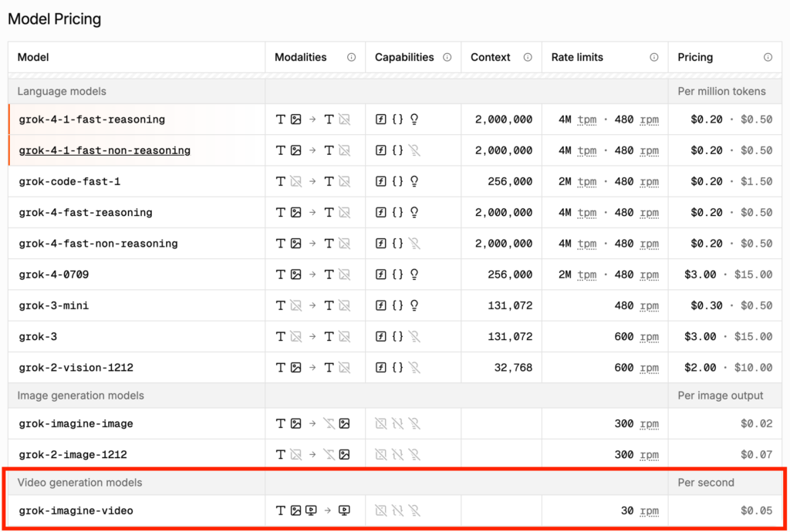Click the crossed-out lightbulb icon for grok-2-vision-1212

click(414, 368)
